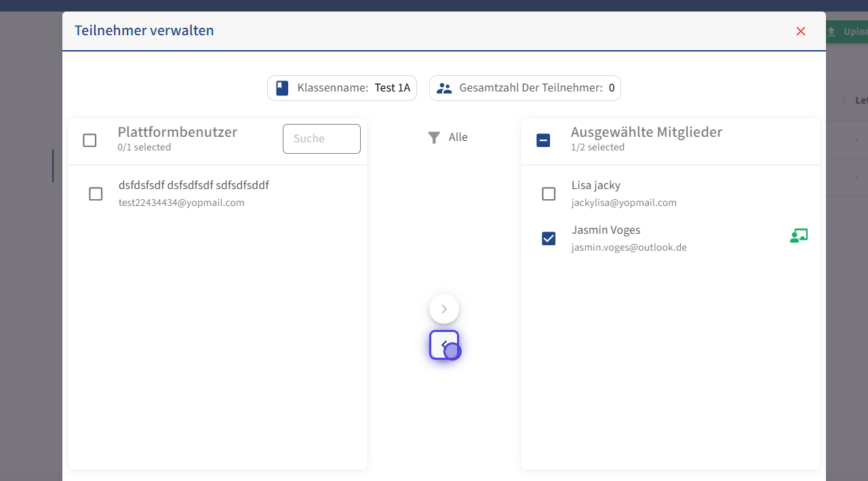Open the Alle filter option
This screenshot has width=868, height=481.
point(458,138)
